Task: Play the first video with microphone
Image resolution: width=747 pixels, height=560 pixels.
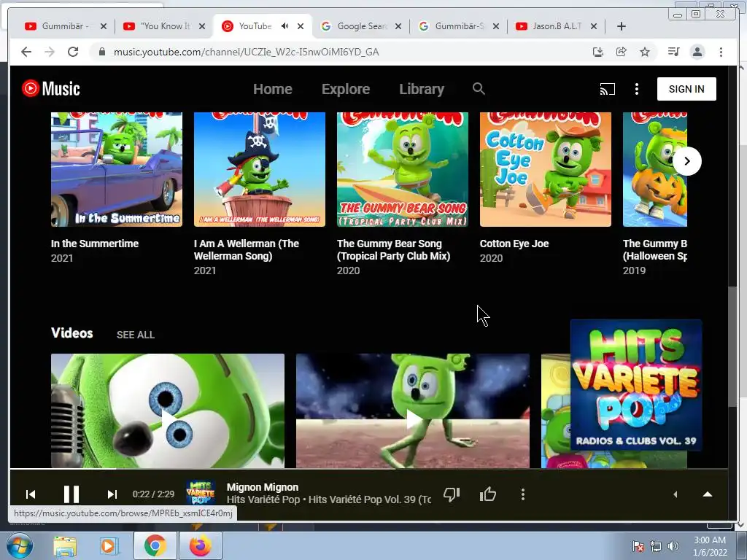Action: (x=168, y=411)
